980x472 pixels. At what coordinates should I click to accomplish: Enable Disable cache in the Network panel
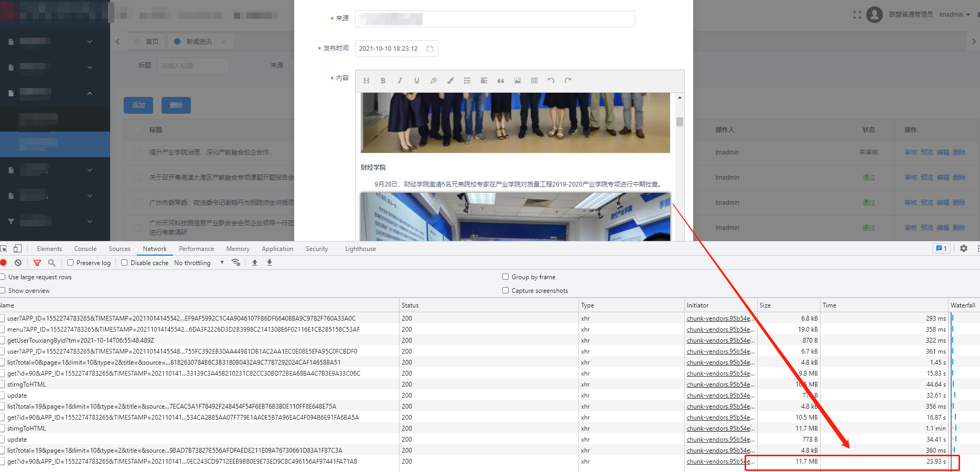click(x=124, y=262)
